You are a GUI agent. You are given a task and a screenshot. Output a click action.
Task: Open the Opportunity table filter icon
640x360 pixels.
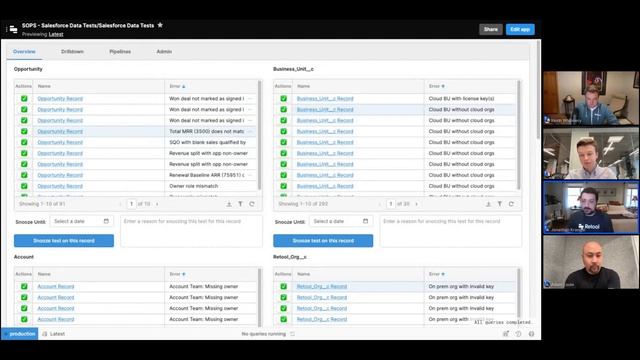pos(240,204)
